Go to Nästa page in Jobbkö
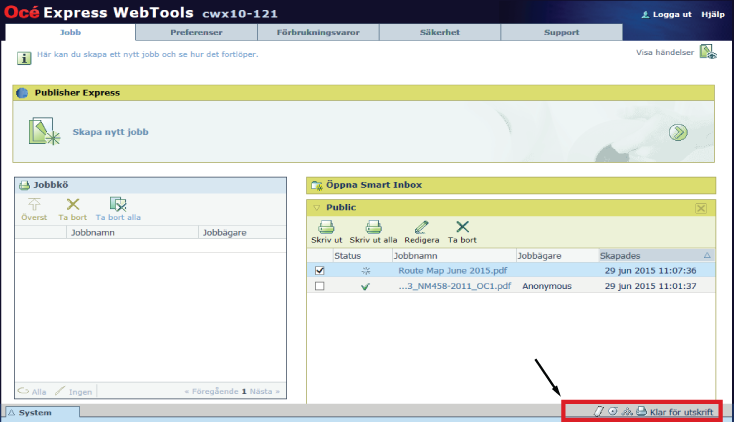The height and width of the screenshot is (422, 734). (x=264, y=392)
